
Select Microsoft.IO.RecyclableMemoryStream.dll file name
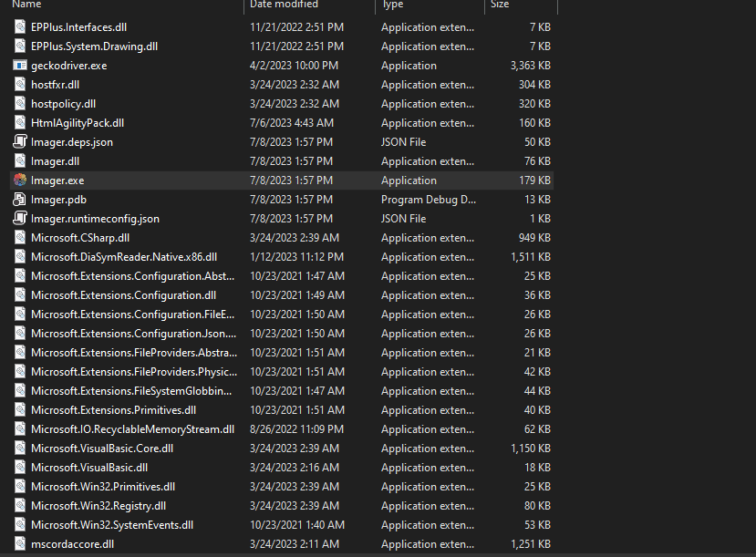(132, 429)
